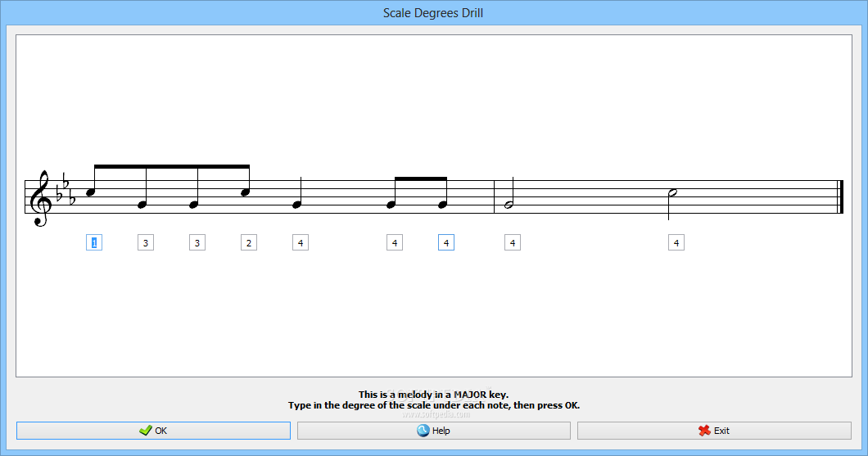Select the degree box under the quarter note

coord(300,242)
